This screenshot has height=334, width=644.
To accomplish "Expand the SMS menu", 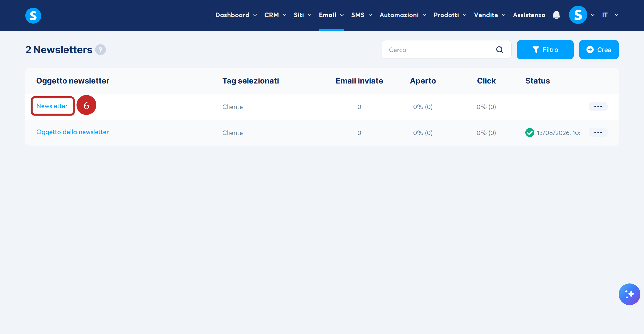I will click(x=362, y=15).
